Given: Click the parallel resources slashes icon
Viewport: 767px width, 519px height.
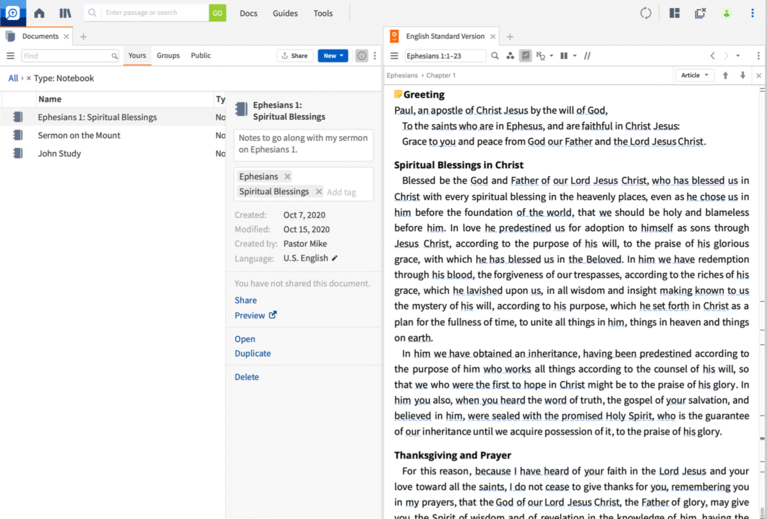Looking at the screenshot, I should tap(587, 56).
